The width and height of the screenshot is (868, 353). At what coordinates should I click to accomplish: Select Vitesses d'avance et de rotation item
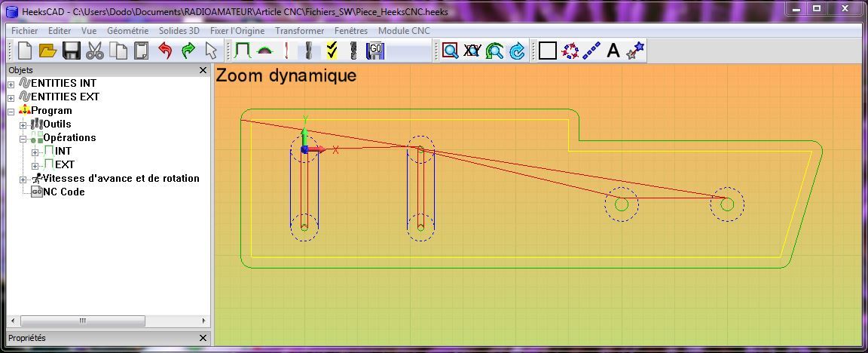coord(121,178)
